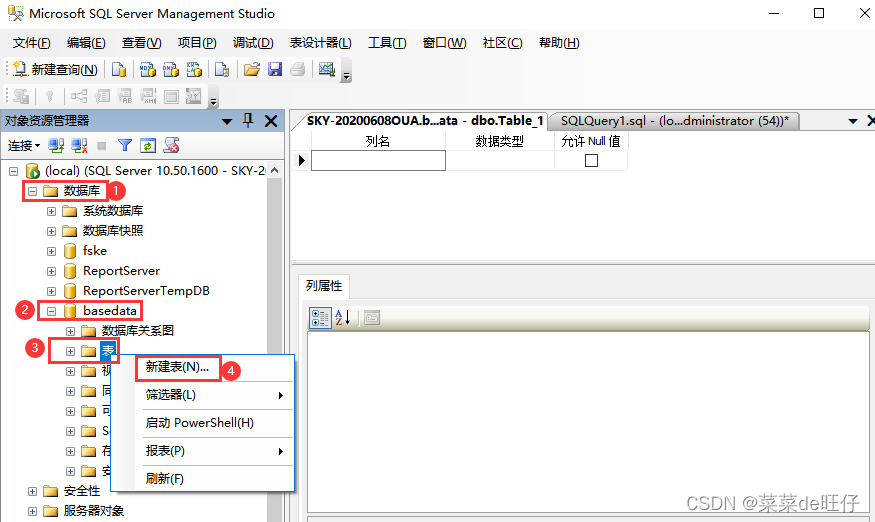Screen dimensions: 875x522
Task: Click the Disconnect icon in Object Explorer
Action: click(79, 146)
